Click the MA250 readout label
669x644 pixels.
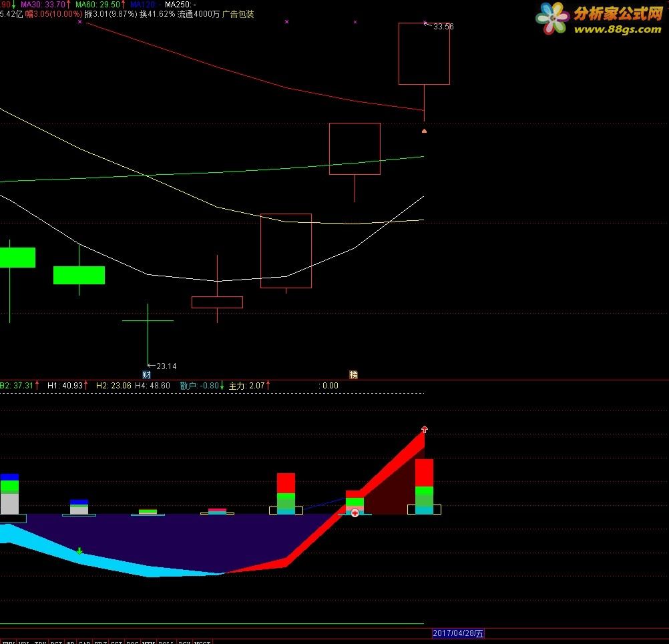click(x=180, y=4)
